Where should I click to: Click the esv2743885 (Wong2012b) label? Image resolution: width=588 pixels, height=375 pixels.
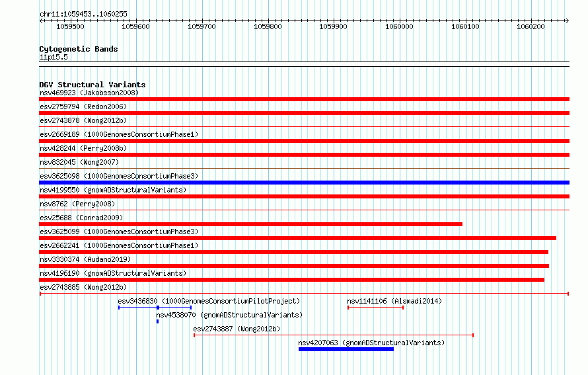83,287
